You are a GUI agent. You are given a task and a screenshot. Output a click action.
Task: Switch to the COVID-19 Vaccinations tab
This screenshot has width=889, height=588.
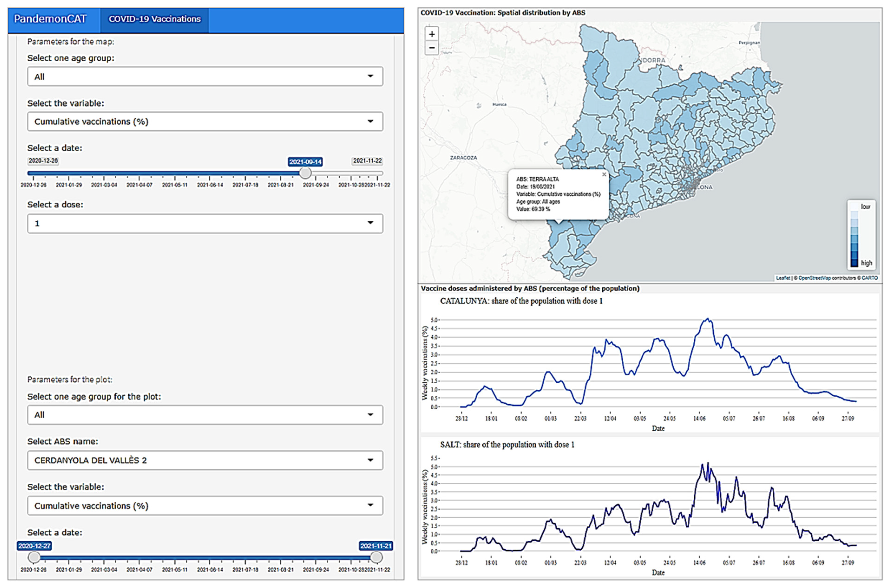(154, 19)
